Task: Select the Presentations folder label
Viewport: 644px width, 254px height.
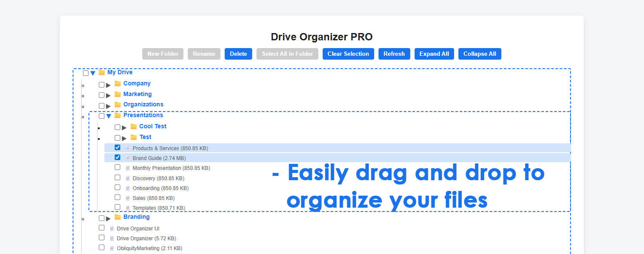Action: coord(143,115)
